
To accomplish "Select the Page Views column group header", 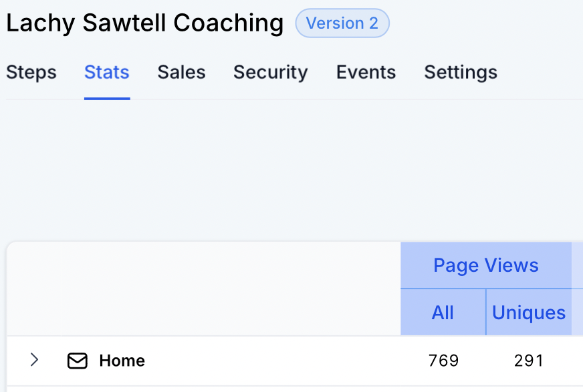I will click(x=486, y=265).
